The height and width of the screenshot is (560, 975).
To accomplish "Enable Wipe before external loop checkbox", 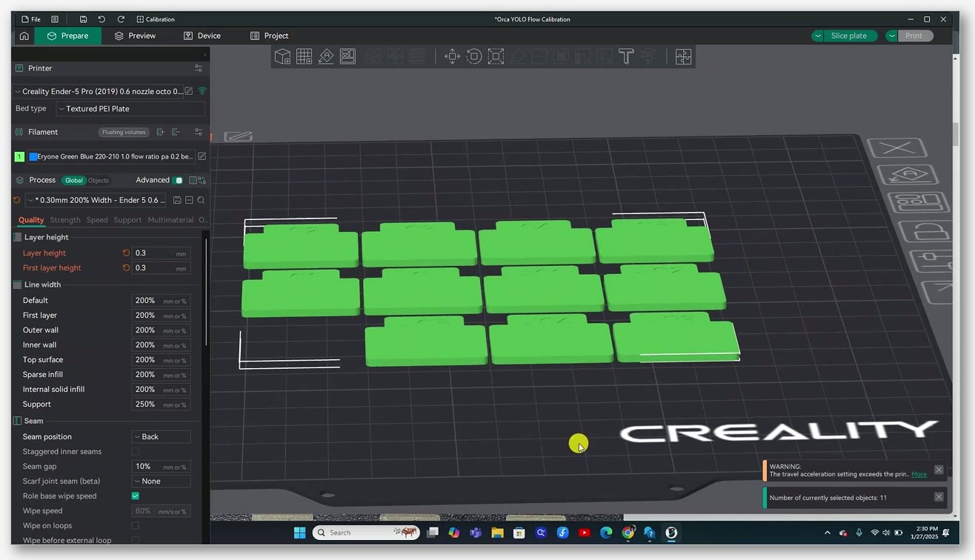I will click(135, 540).
